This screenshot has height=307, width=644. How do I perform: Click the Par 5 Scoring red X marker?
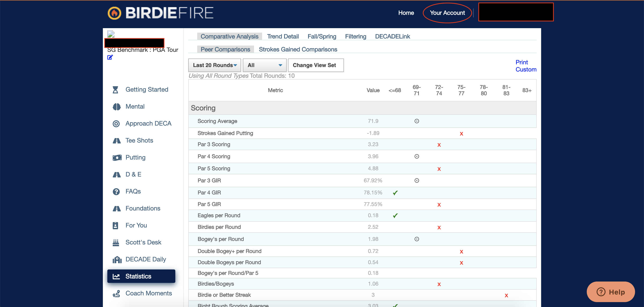click(x=439, y=169)
